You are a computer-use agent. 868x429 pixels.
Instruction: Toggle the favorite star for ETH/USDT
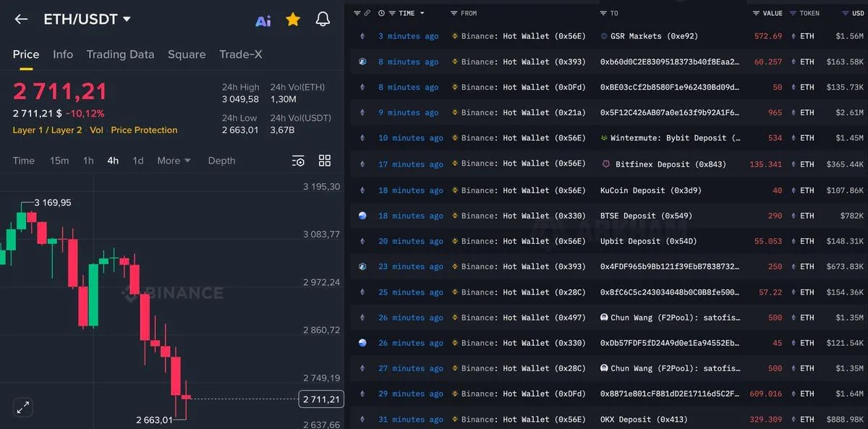pyautogui.click(x=293, y=20)
